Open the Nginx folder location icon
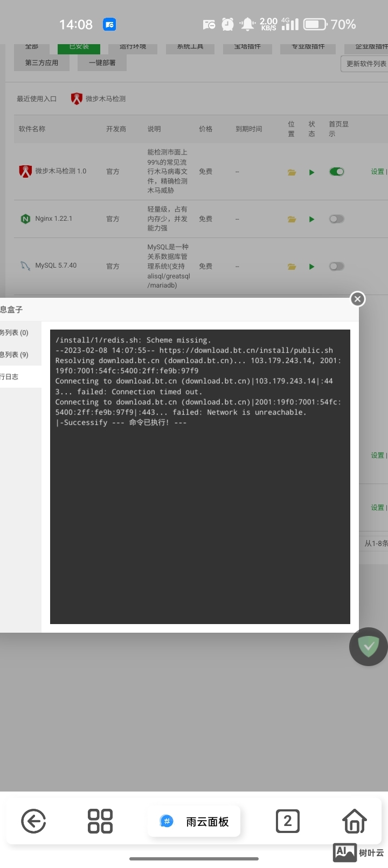Screen dimensions: 388x868 point(292,219)
